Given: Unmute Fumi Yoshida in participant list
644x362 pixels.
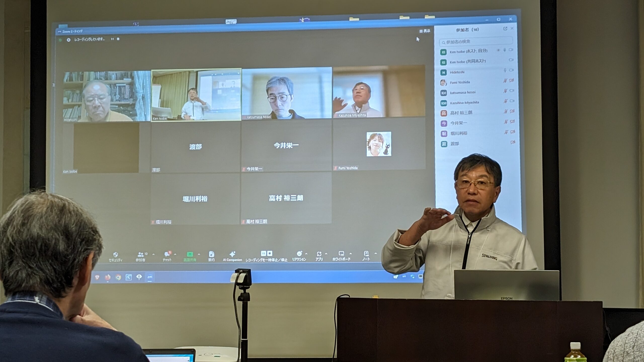Looking at the screenshot, I should tap(505, 81).
